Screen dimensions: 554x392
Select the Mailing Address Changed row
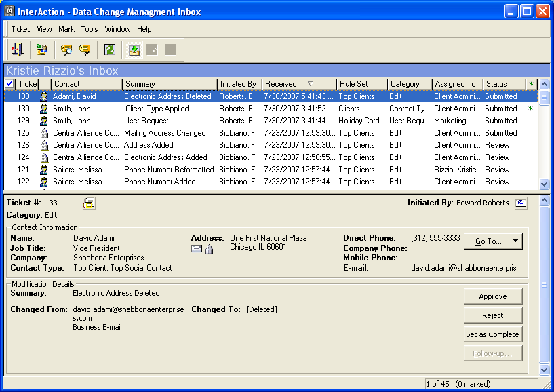[x=271, y=133]
